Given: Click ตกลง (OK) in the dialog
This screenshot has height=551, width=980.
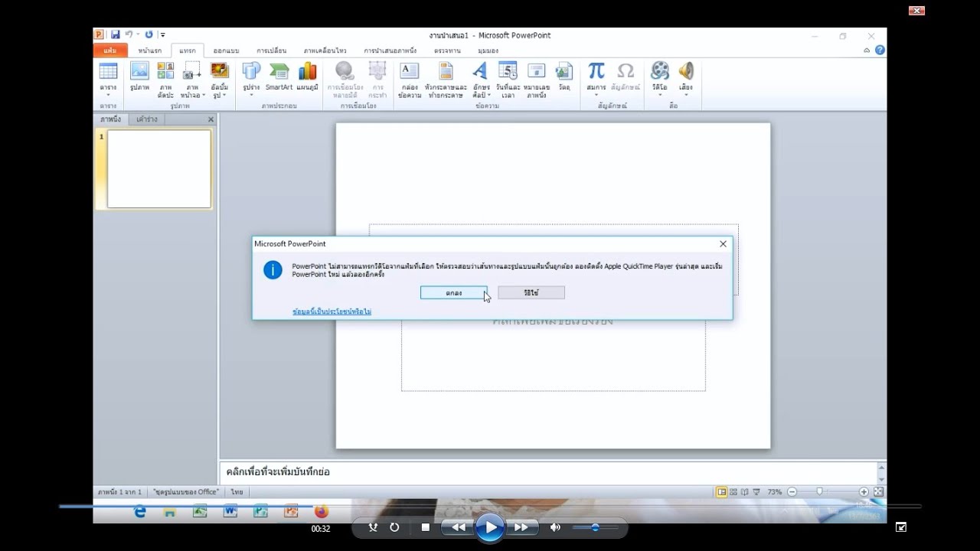Looking at the screenshot, I should [453, 292].
